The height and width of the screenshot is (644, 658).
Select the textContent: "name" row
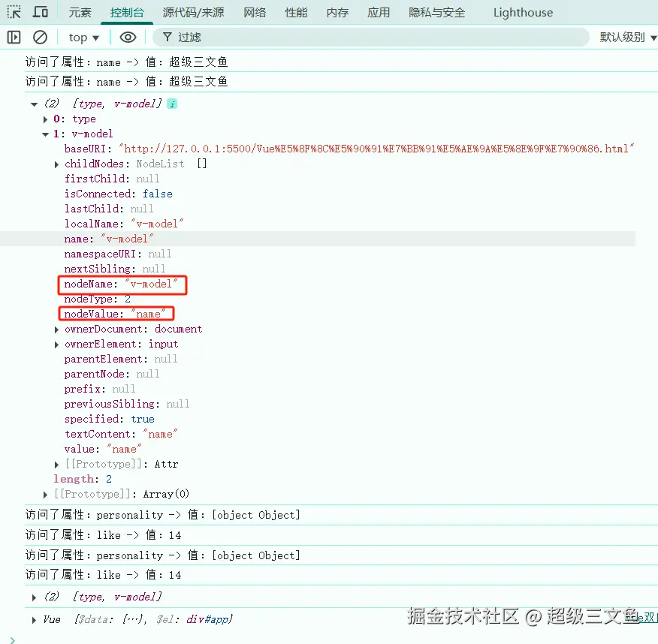[x=121, y=435]
